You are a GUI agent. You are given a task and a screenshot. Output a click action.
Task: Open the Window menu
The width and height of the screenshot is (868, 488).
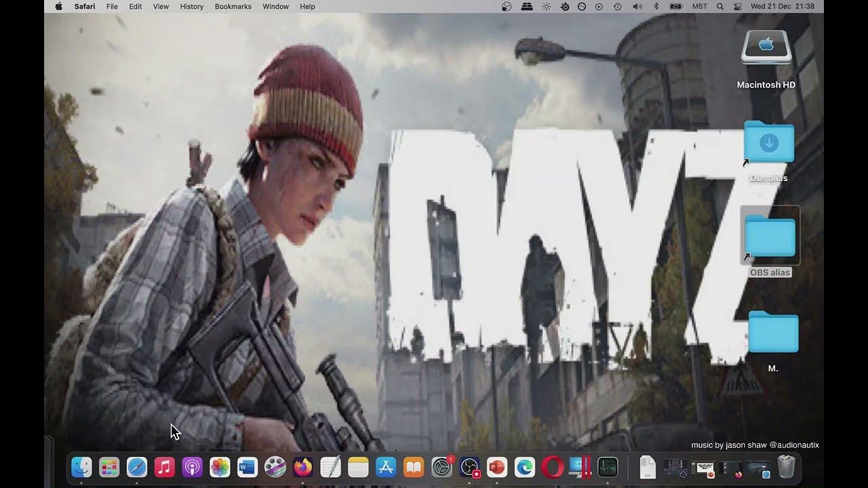pyautogui.click(x=275, y=6)
